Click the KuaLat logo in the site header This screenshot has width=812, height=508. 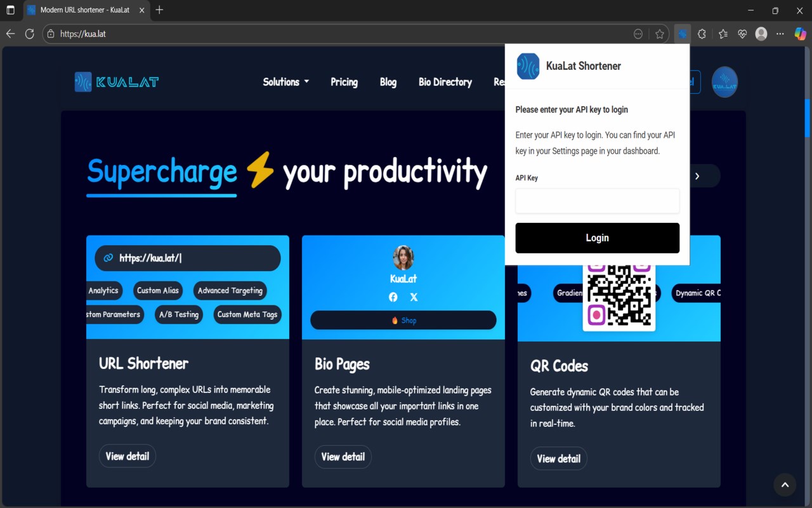tap(116, 82)
